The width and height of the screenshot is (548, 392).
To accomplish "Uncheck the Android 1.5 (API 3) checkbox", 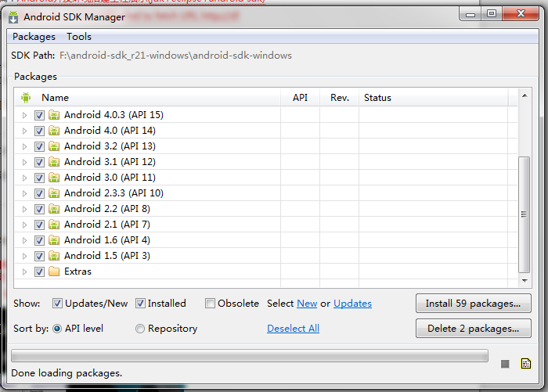I will click(x=39, y=256).
